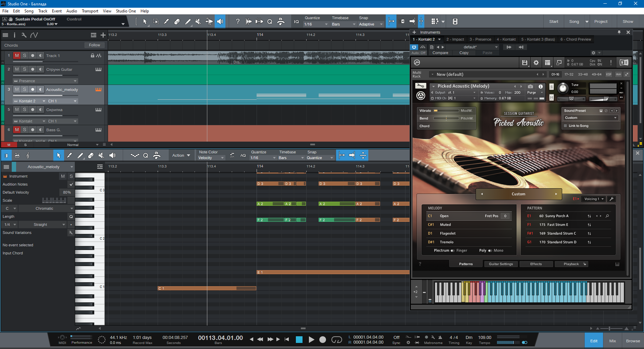Open the Kontakt rack view icon
The image size is (644, 349).
pos(547,62)
